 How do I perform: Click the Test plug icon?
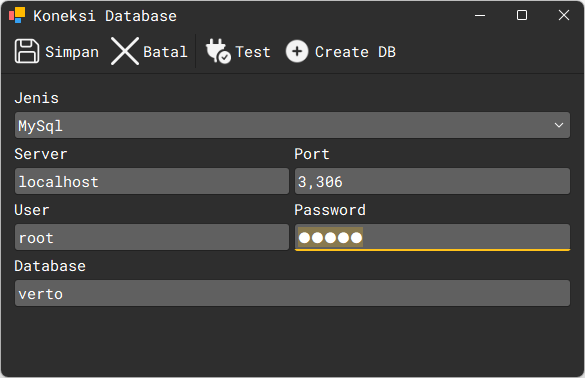pos(218,51)
